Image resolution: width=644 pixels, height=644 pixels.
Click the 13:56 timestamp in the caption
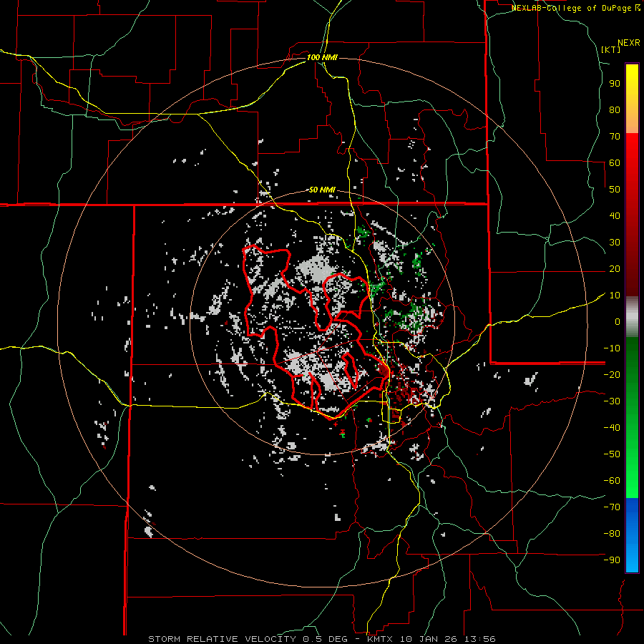481,638
